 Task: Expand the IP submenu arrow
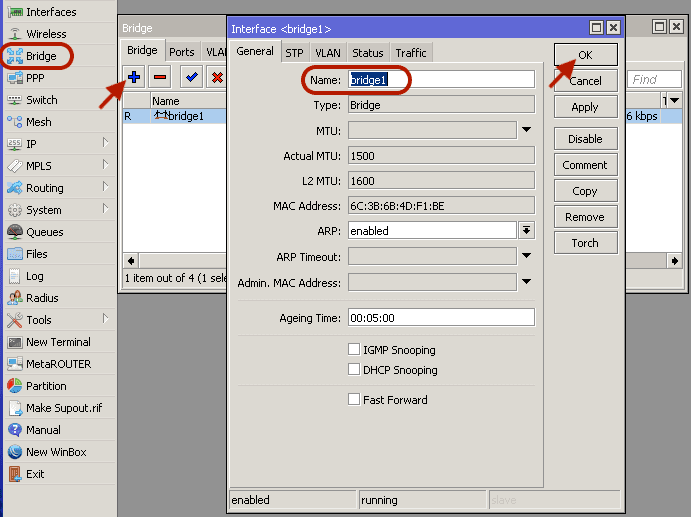pyautogui.click(x=105, y=142)
